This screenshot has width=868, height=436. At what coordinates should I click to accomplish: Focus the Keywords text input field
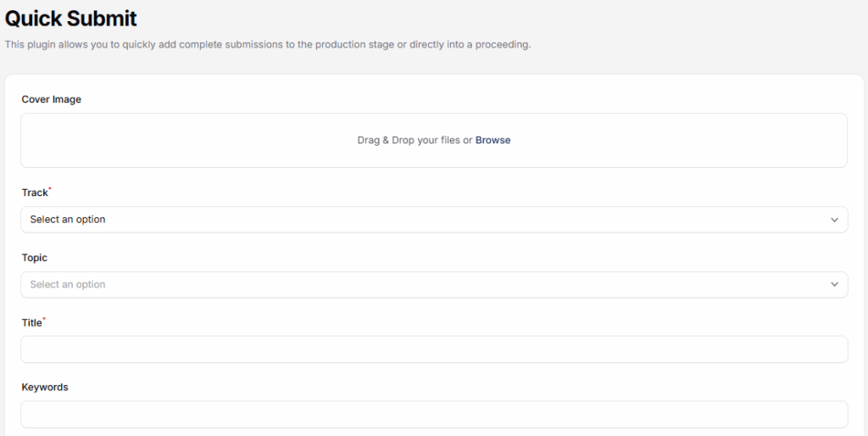[x=434, y=414]
